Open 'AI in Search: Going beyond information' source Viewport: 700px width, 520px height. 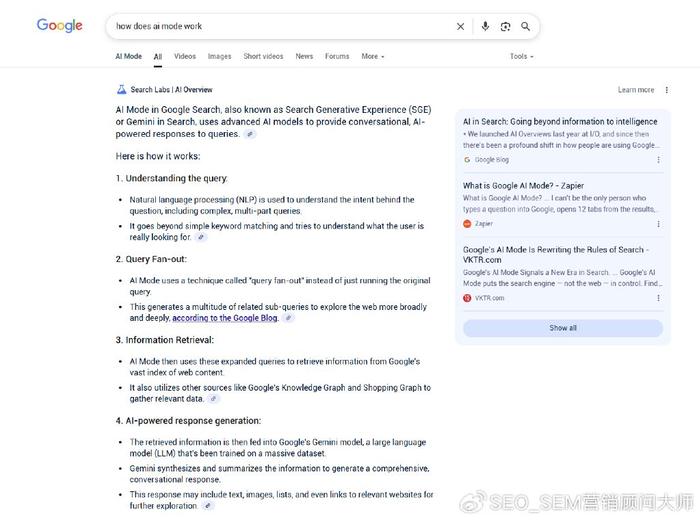[x=560, y=121]
